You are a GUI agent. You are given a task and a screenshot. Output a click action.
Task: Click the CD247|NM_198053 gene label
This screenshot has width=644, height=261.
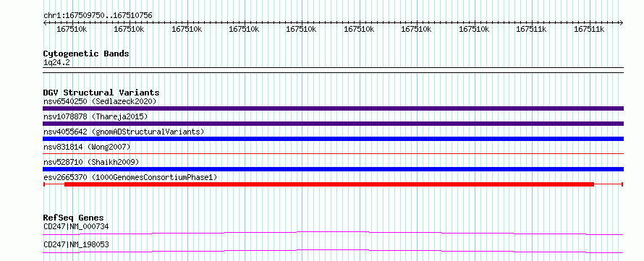[x=76, y=244]
